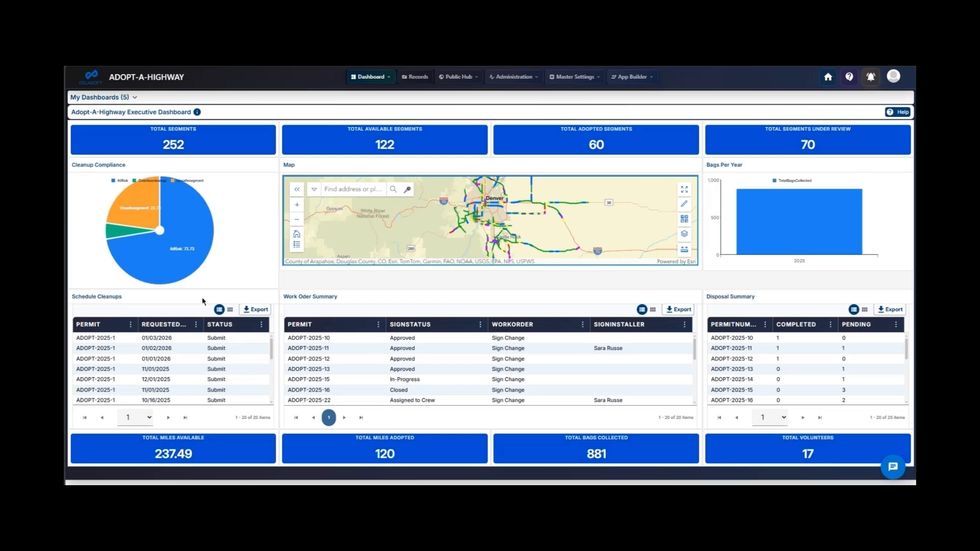Open the map legend list

[297, 244]
